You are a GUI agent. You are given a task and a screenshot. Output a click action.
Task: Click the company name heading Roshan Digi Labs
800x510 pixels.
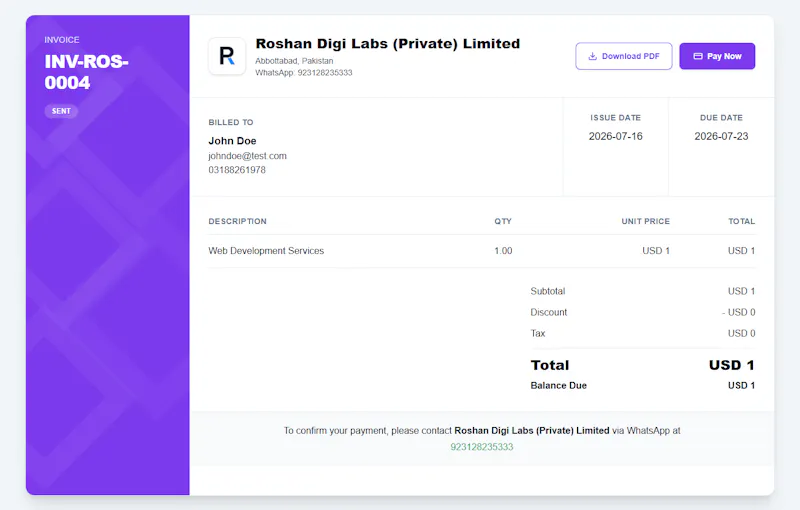click(388, 44)
